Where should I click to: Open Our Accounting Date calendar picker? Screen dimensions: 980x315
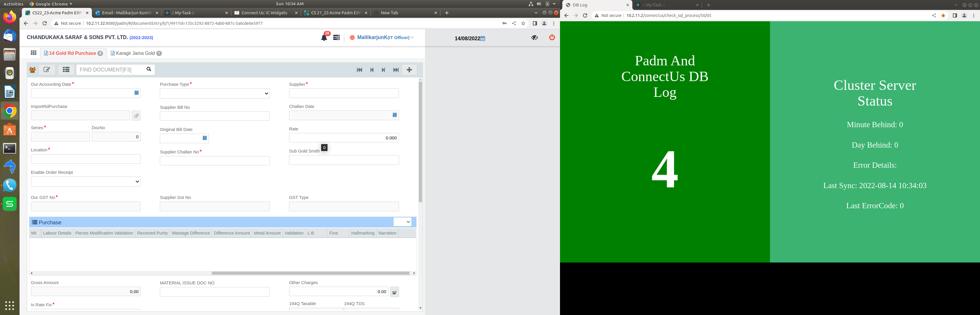[136, 93]
